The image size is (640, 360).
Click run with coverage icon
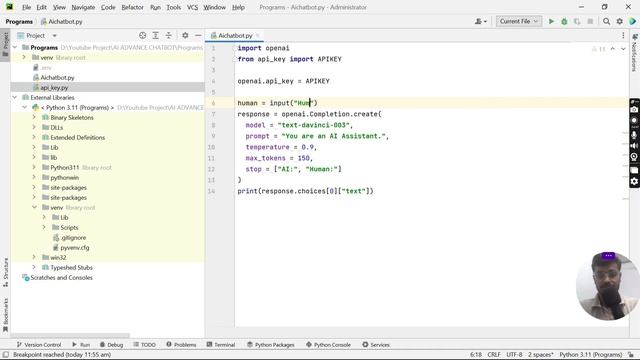(577, 21)
